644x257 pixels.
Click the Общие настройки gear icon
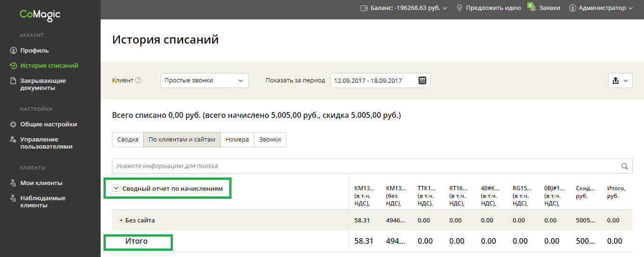pos(13,124)
